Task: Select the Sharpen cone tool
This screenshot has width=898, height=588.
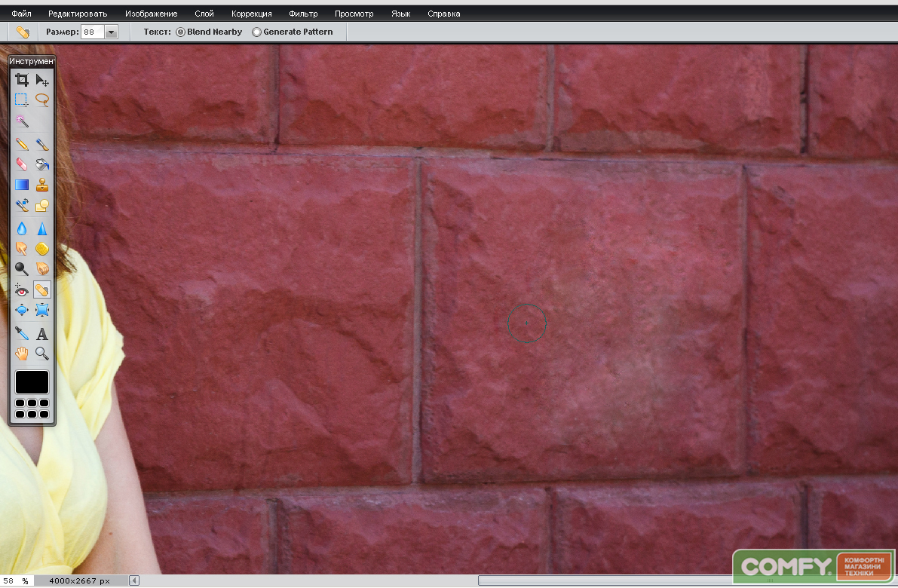Action: point(41,228)
